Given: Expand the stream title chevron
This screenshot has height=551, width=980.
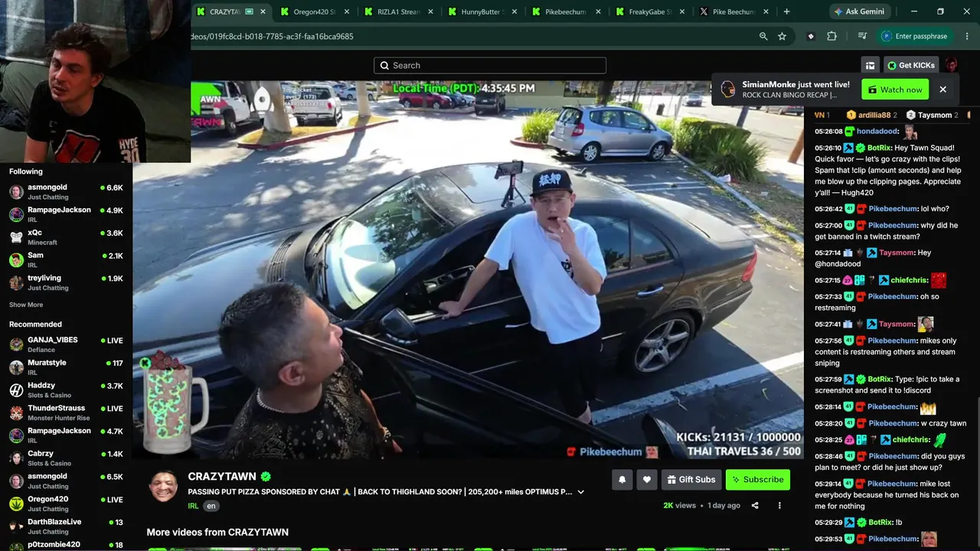Looking at the screenshot, I should pos(580,492).
